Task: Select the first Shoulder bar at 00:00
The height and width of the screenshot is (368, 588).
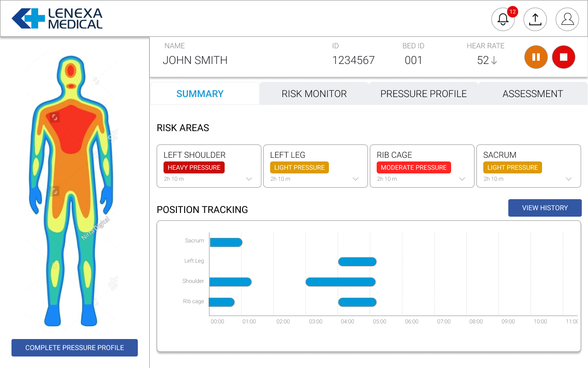Action: pos(231,282)
